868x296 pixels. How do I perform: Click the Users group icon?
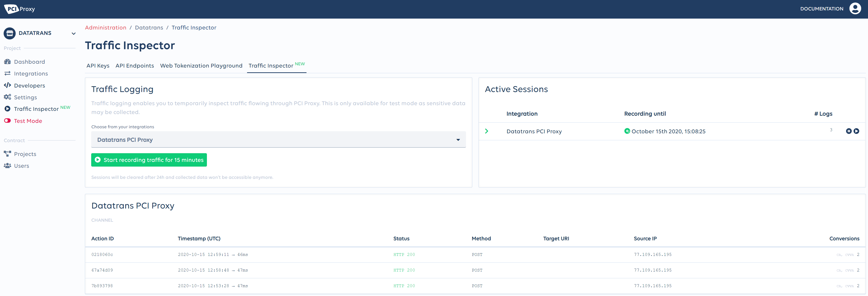coord(7,166)
